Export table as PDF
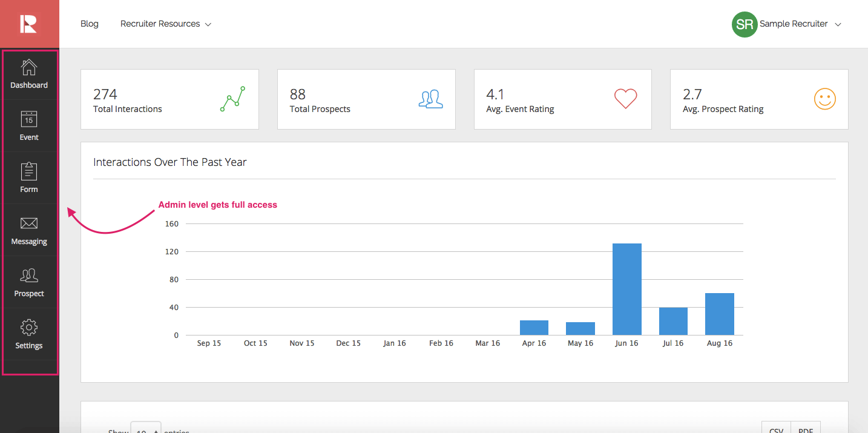This screenshot has height=433, width=868. 806,428
